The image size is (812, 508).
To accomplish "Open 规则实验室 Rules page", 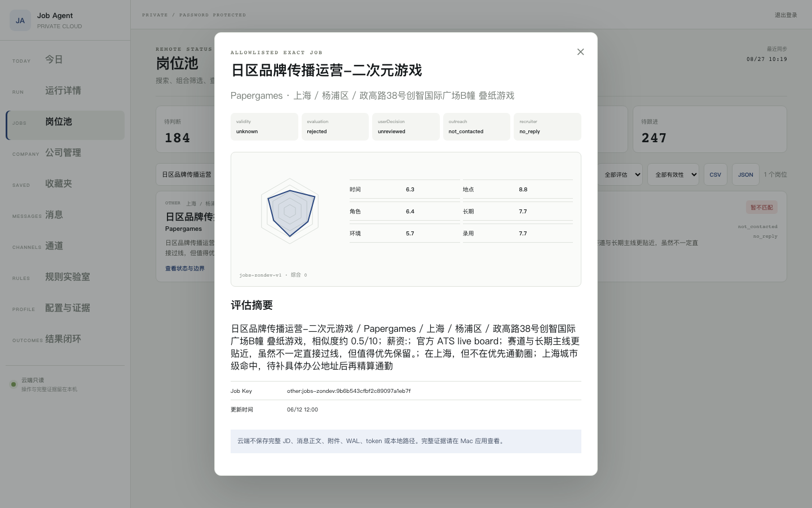I will 65,277.
